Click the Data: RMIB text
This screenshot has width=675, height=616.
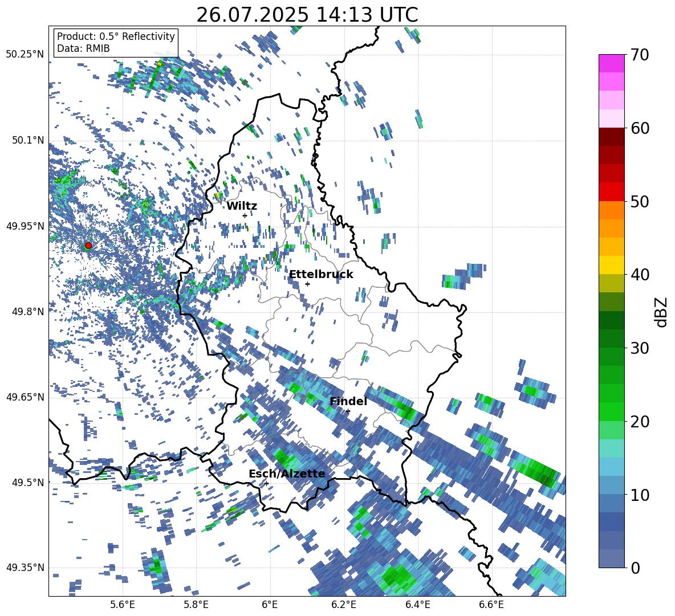click(83, 48)
